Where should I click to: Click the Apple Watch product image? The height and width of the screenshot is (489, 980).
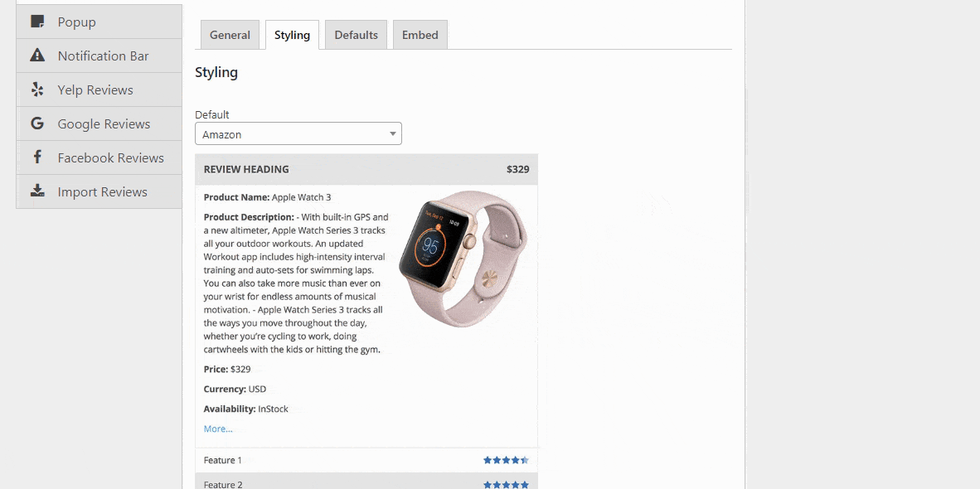coord(463,259)
